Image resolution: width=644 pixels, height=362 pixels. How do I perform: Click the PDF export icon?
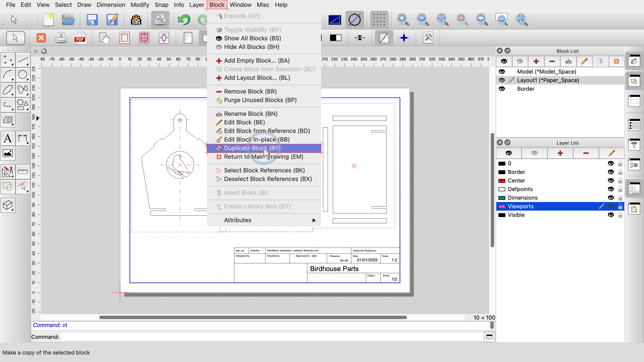[80, 38]
